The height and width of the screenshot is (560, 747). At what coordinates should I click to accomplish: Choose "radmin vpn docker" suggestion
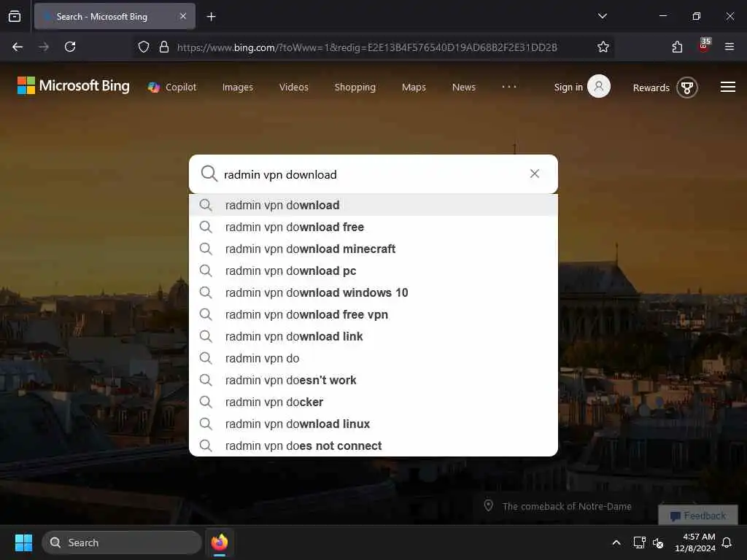[373, 402]
